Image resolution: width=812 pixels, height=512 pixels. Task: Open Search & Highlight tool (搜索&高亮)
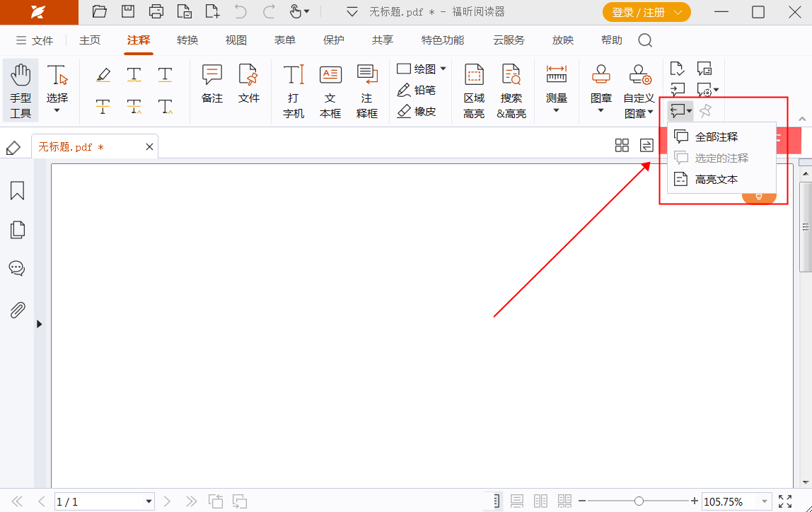point(511,90)
